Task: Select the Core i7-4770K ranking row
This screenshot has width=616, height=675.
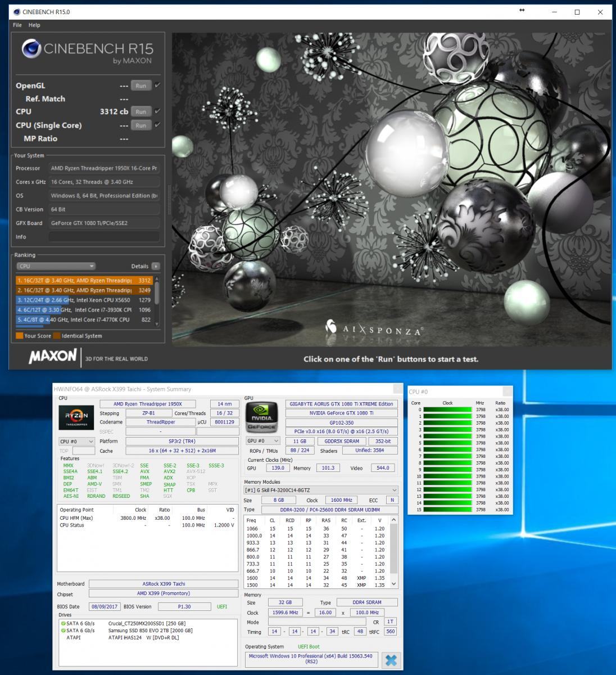Action: [84, 319]
